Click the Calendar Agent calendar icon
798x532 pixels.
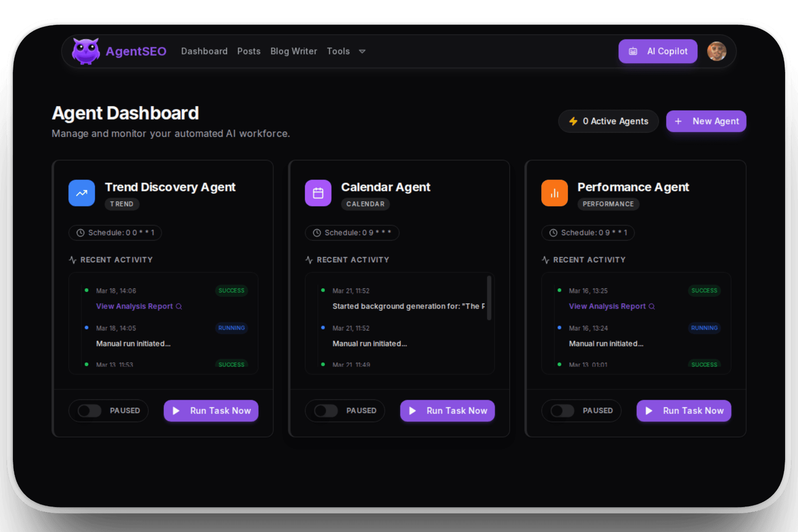(x=318, y=193)
